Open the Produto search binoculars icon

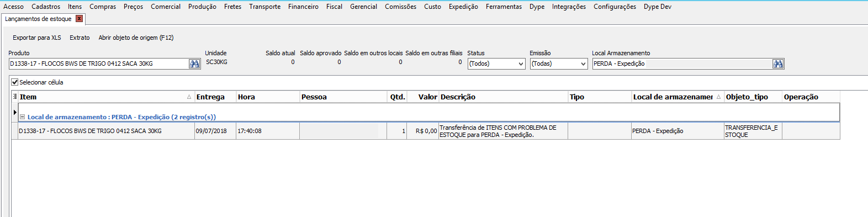(x=194, y=63)
